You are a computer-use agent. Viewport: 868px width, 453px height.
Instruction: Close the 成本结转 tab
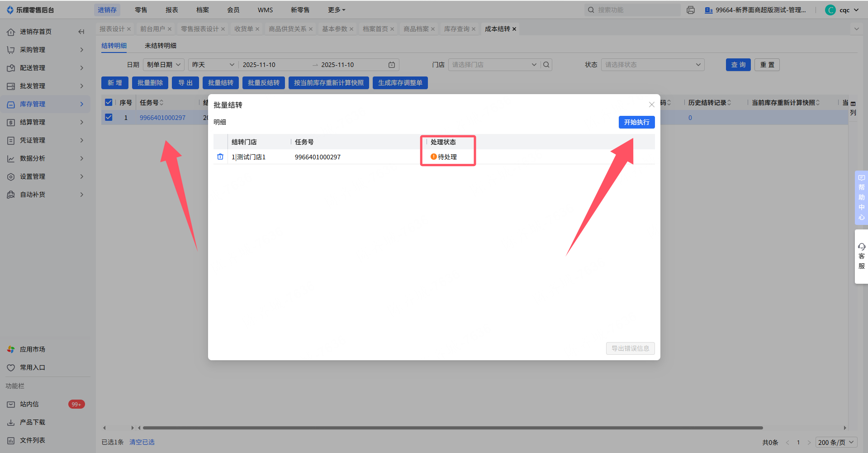[514, 29]
